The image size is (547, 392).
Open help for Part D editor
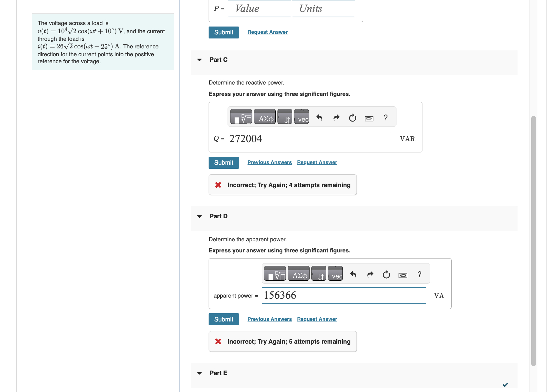420,274
